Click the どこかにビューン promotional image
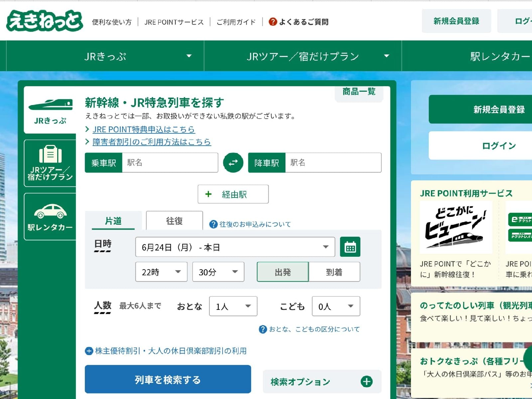 tap(456, 227)
